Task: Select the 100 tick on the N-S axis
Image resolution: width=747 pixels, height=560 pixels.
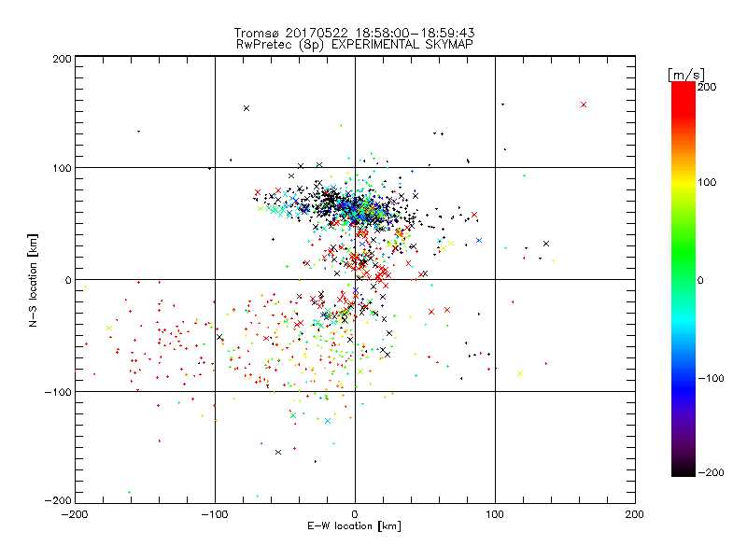Action: (x=62, y=168)
